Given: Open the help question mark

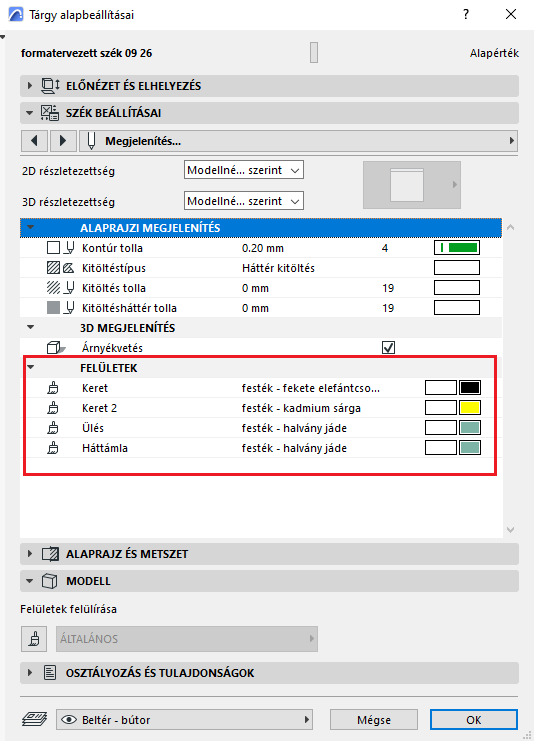Looking at the screenshot, I should (466, 14).
